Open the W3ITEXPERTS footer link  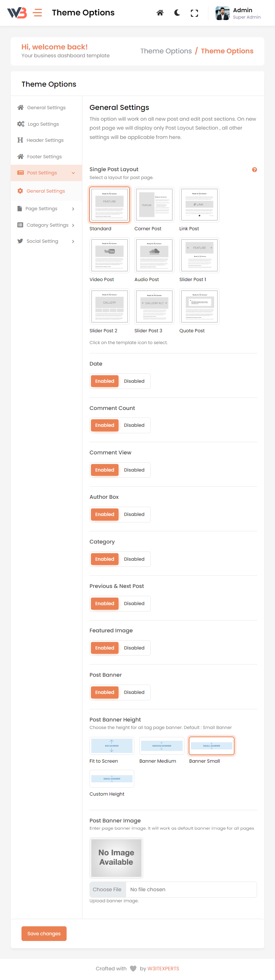[163, 968]
